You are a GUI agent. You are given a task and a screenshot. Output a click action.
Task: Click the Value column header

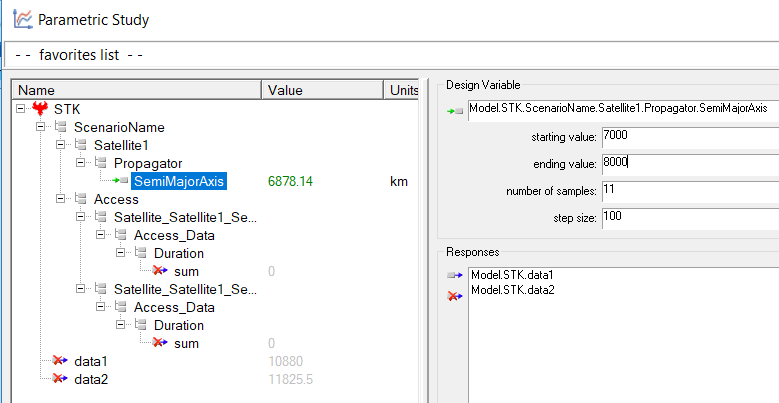[323, 90]
